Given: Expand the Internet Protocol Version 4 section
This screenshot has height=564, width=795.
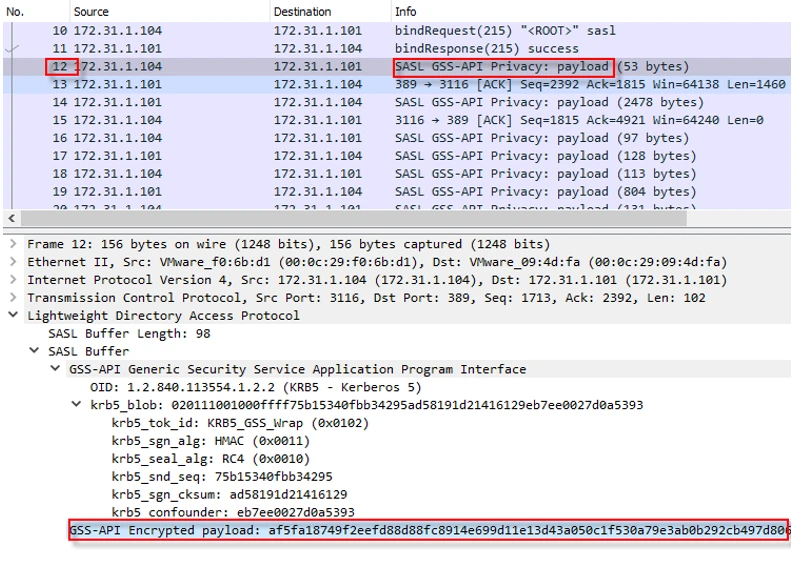Looking at the screenshot, I should pos(12,280).
